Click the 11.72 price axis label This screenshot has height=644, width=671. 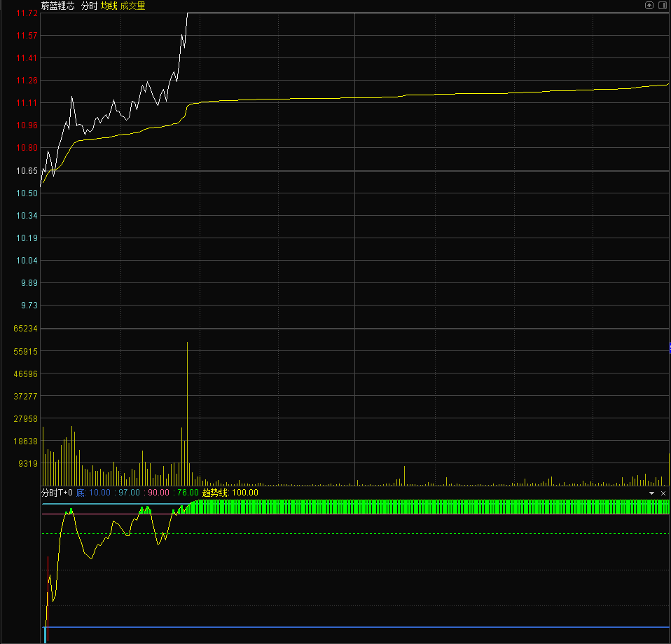[27, 13]
